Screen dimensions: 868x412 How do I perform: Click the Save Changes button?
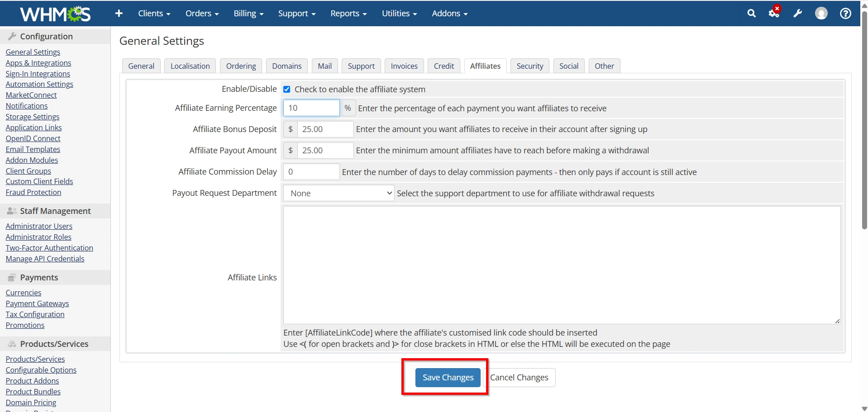coord(448,378)
